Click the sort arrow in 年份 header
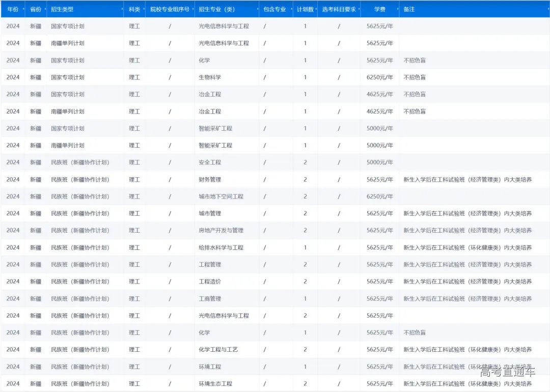 [23, 10]
